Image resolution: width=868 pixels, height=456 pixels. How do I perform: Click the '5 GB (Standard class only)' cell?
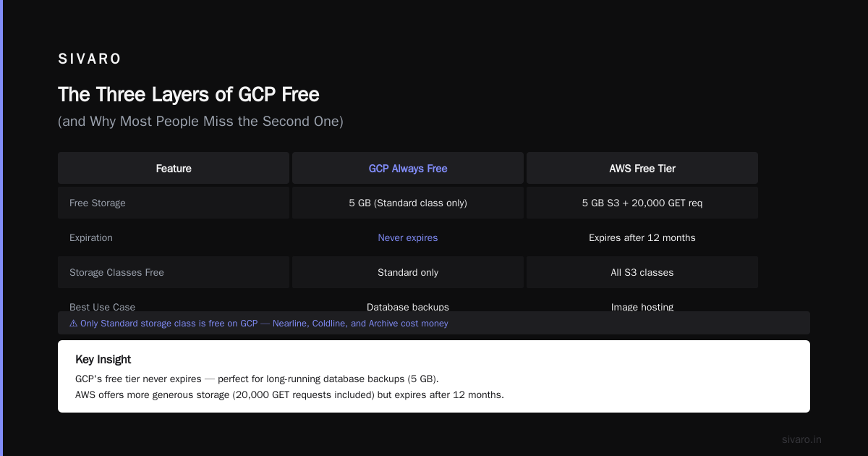click(408, 203)
